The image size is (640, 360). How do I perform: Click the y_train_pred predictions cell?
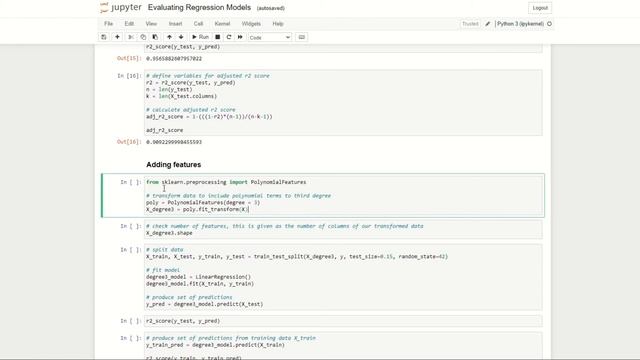pos(343,346)
